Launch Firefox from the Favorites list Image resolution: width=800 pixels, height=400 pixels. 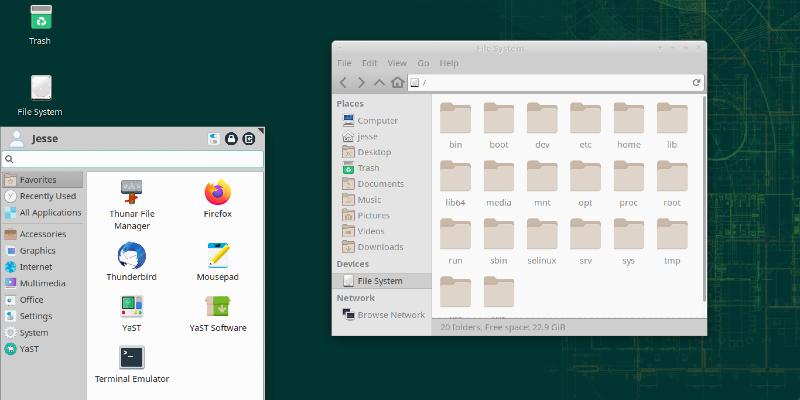tap(217, 198)
